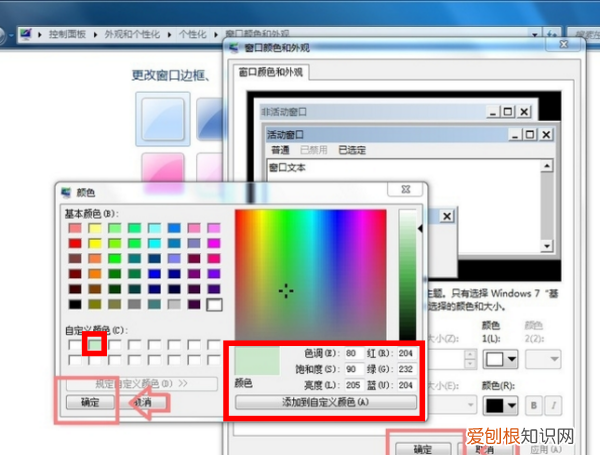Click the 蓝 blue value field
This screenshot has width=600, height=455.
coord(406,384)
